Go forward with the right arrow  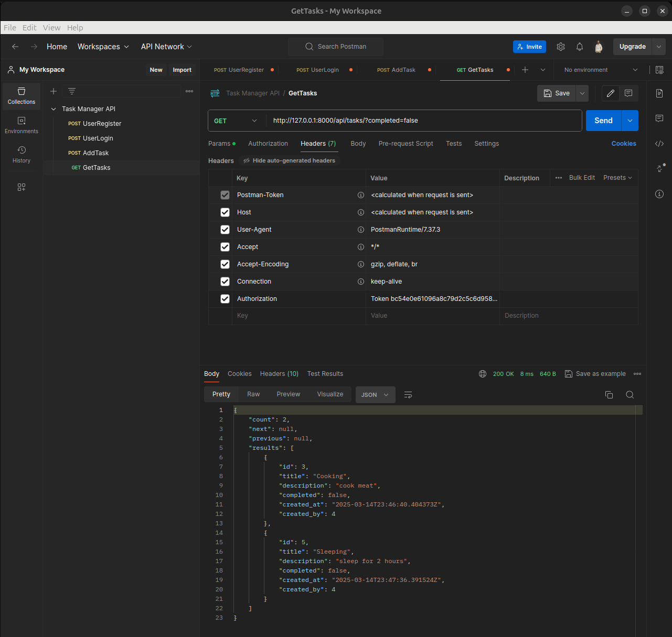[34, 47]
